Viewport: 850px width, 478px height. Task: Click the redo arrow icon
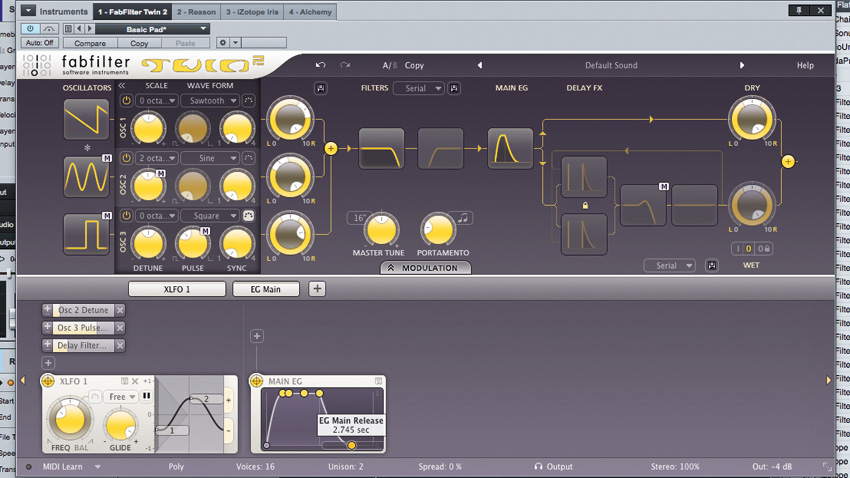coord(345,65)
